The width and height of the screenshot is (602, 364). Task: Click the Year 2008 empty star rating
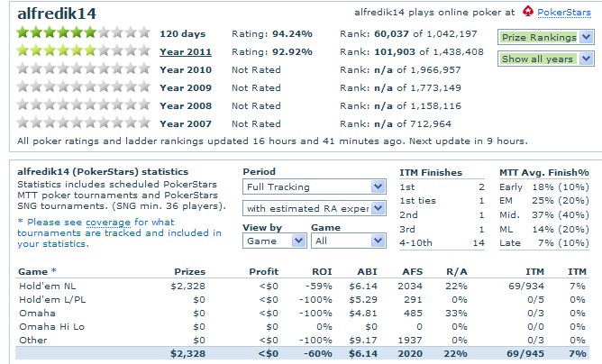pos(80,105)
